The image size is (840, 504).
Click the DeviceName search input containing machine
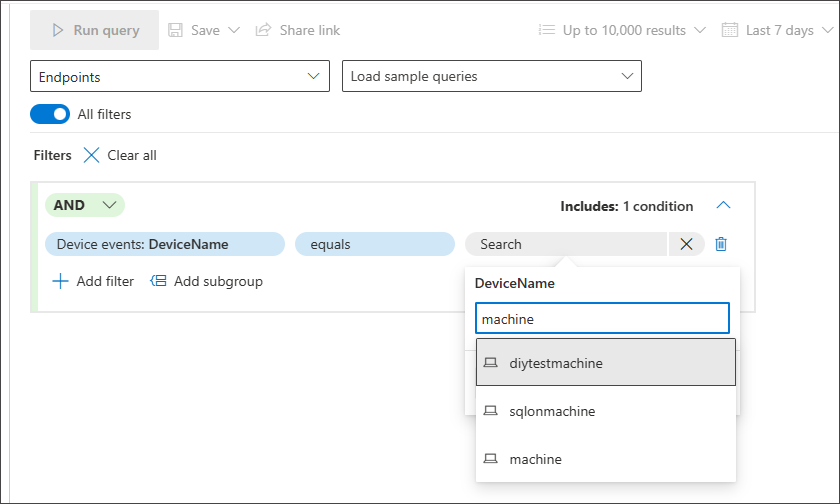click(601, 319)
